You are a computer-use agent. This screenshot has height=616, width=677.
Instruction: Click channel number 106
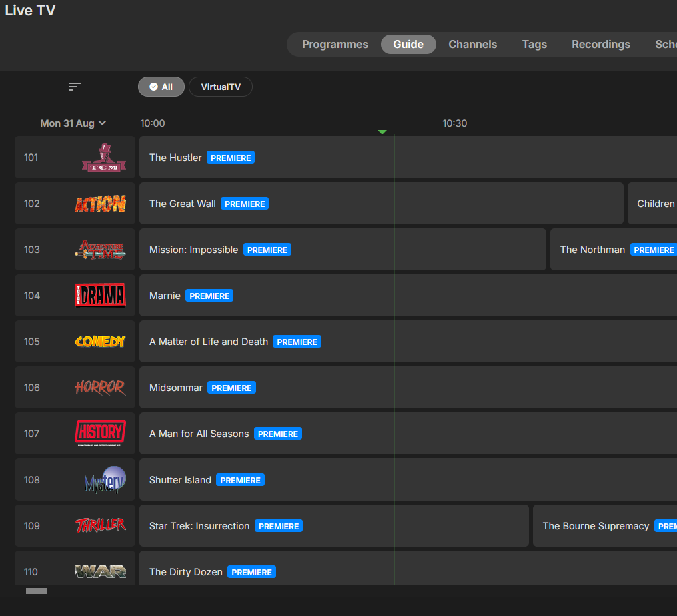[31, 388]
